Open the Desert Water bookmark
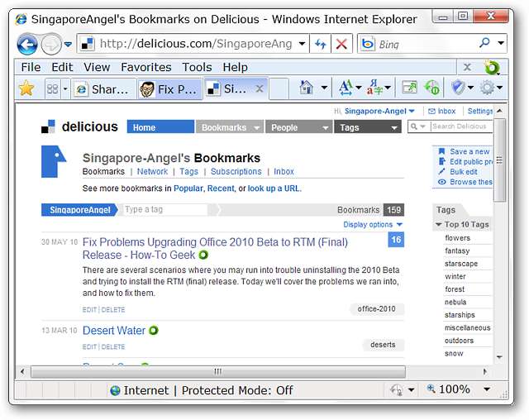The height and width of the screenshot is (420, 529). [x=114, y=330]
